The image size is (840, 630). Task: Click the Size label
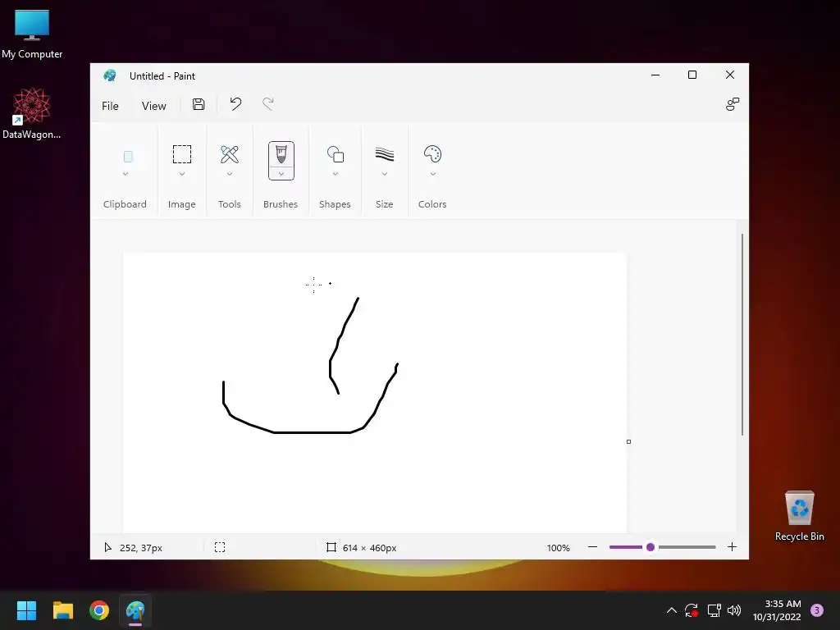coord(384,204)
